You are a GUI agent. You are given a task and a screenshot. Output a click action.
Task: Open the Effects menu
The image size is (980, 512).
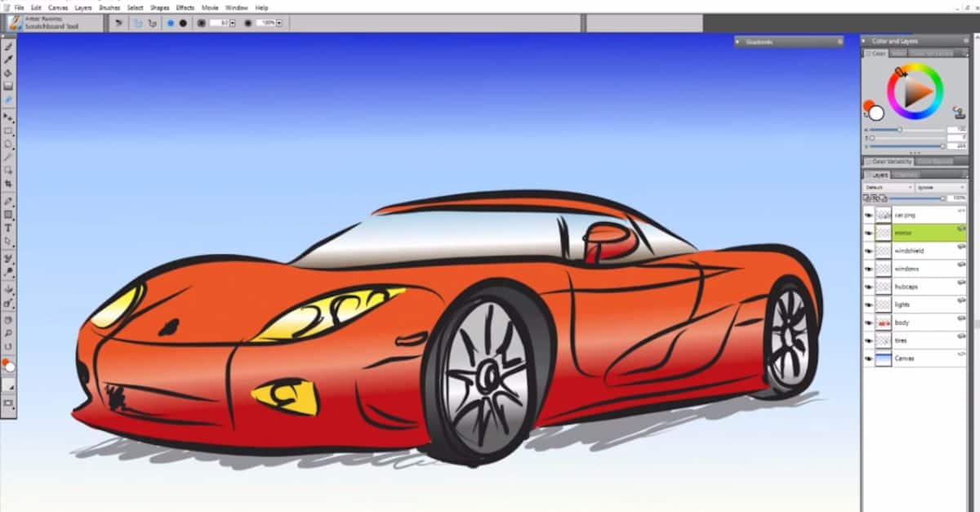point(184,7)
